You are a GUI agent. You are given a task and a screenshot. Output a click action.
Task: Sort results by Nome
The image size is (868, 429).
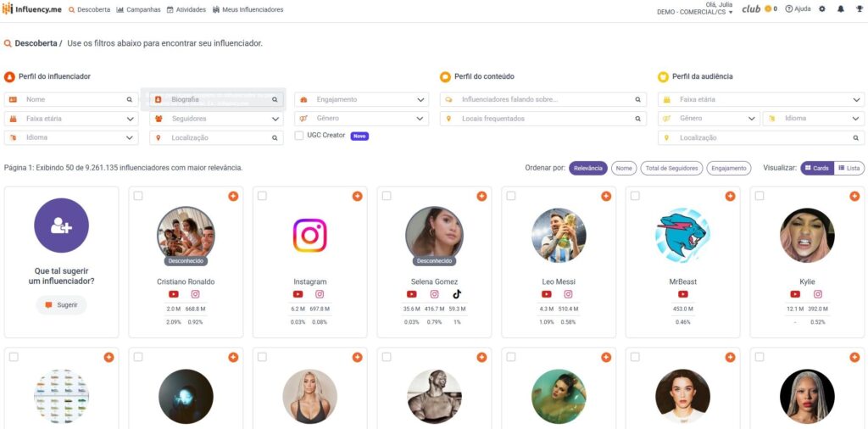624,168
